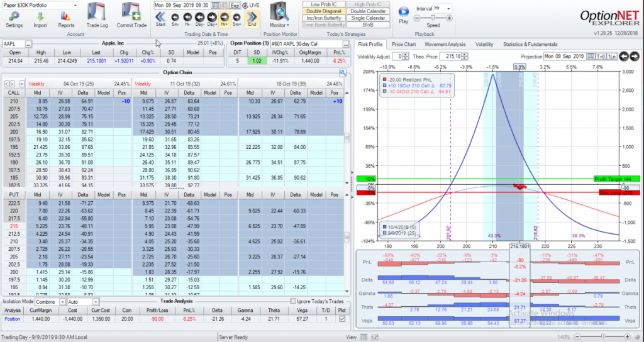This screenshot has height=342, width=644.
Task: Step back one hour with Hr- arrow
Action: click(187, 17)
